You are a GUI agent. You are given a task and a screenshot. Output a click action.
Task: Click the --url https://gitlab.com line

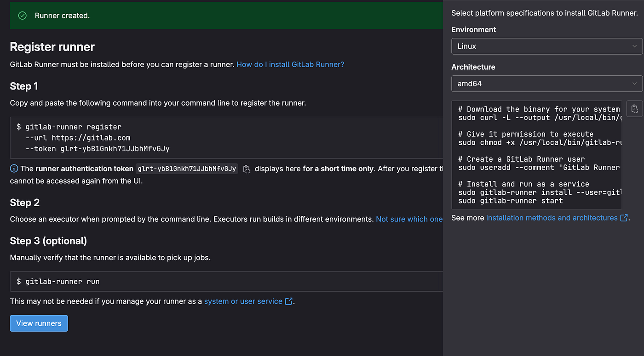[x=78, y=138]
